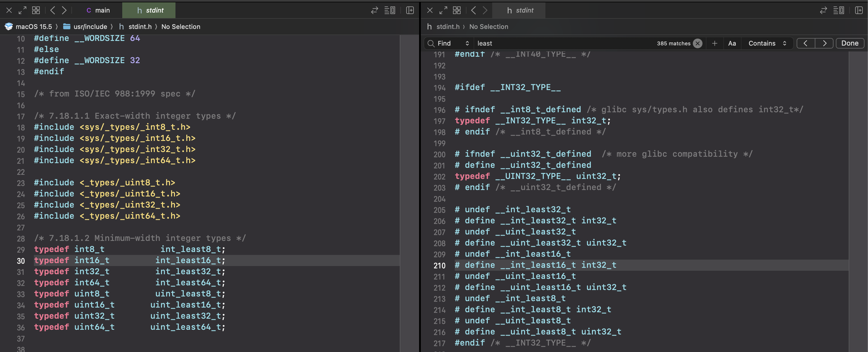Expand the right editor to full size
Screen dimensions: 868x352
[443, 10]
